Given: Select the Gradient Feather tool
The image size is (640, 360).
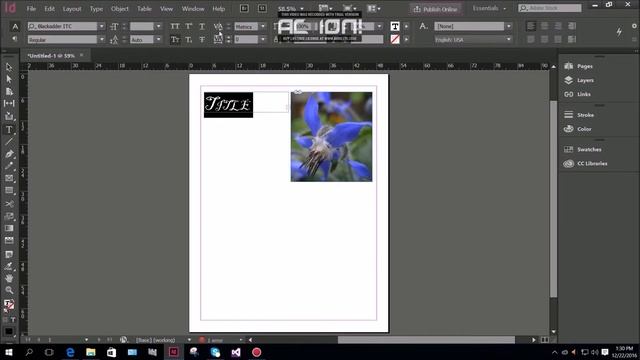Looking at the screenshot, I should [9, 240].
